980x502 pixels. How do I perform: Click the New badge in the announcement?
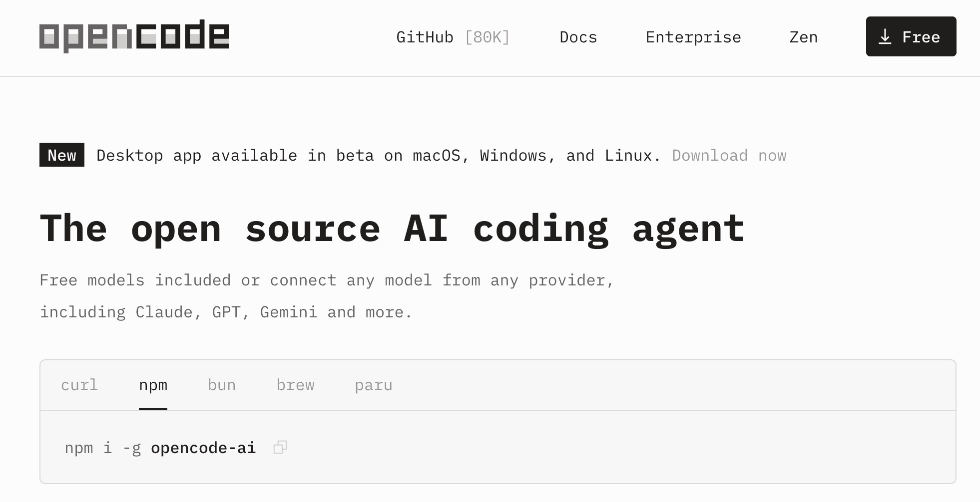point(62,155)
